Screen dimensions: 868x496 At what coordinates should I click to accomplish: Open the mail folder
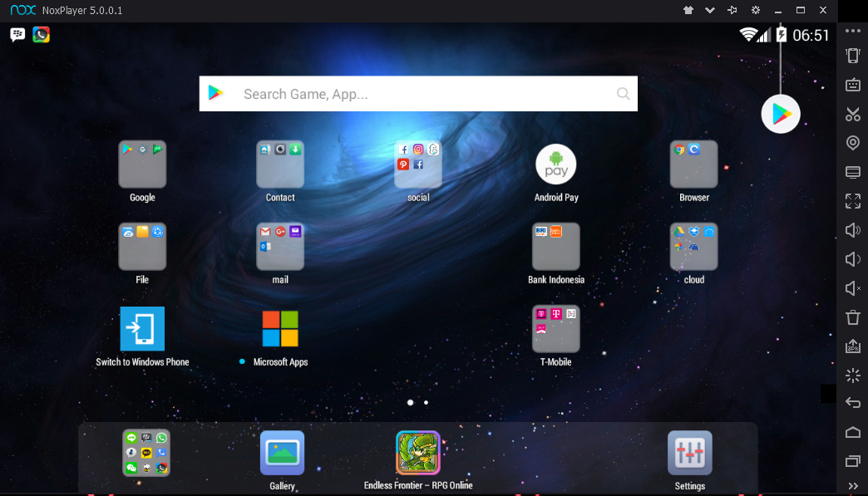280,247
